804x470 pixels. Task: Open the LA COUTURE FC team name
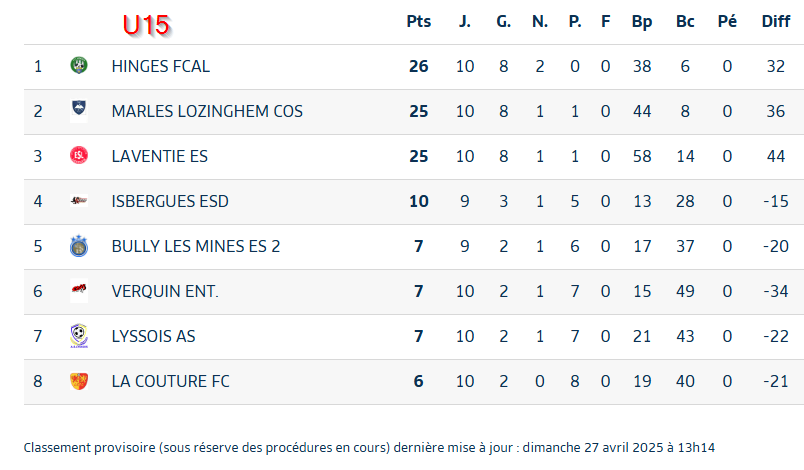(x=170, y=381)
